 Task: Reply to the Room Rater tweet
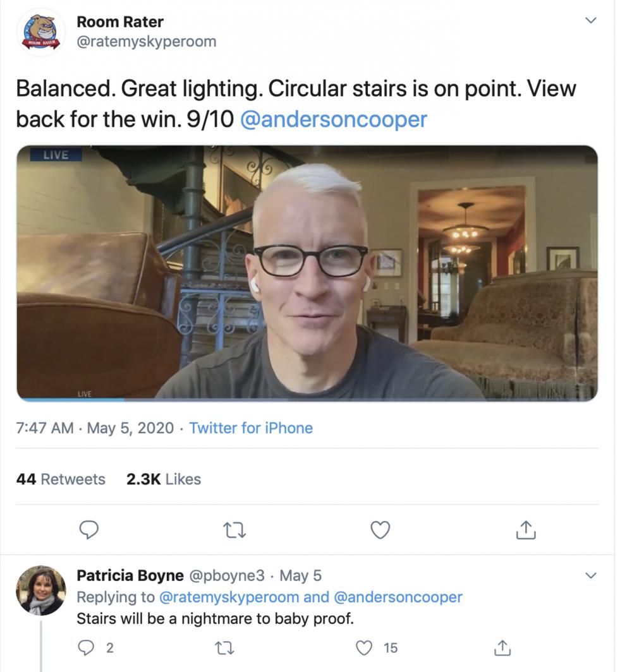click(90, 530)
